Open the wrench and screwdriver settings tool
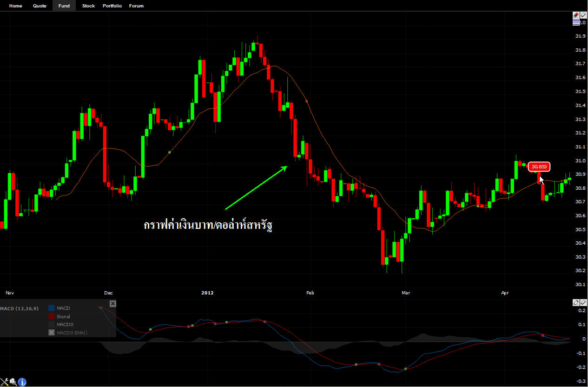This screenshot has width=588, height=387. (x=4, y=382)
